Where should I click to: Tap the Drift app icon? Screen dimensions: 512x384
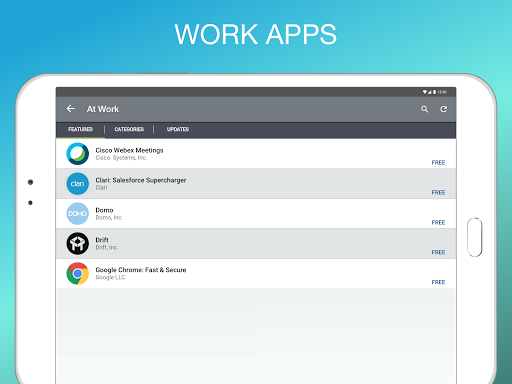78,244
